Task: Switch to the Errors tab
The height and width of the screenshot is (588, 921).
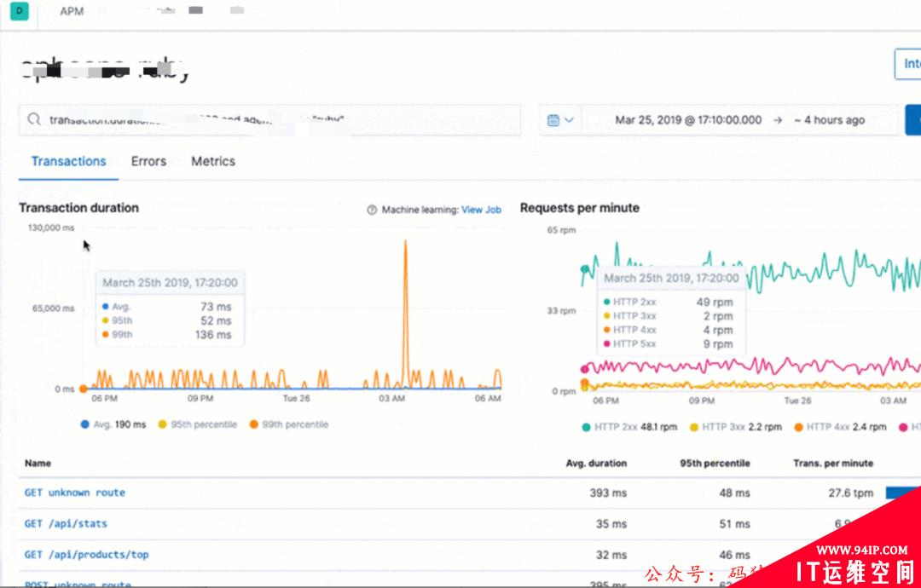Action: [x=148, y=161]
